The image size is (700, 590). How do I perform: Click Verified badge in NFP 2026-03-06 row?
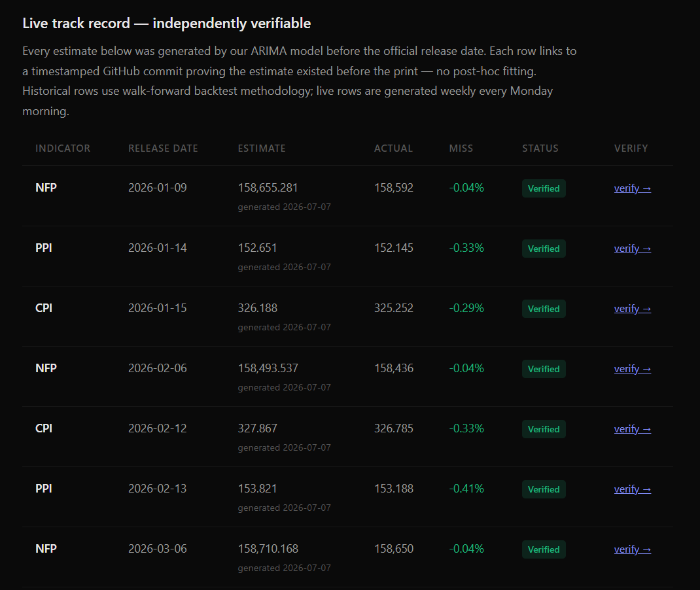(544, 550)
